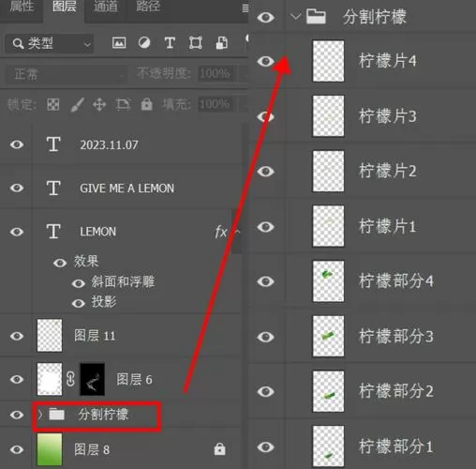Select the 柠檬片3 layer name

pyautogui.click(x=388, y=116)
